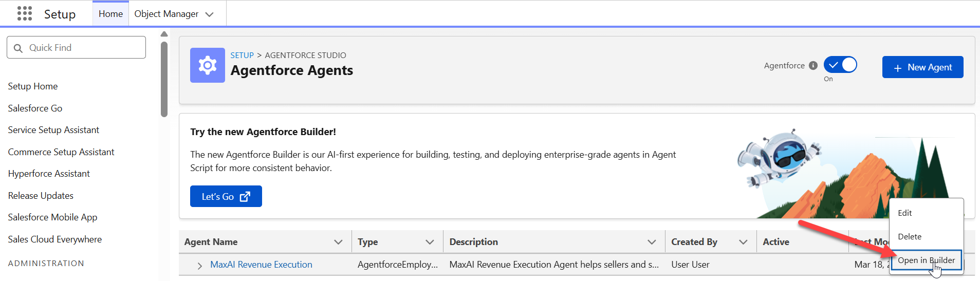This screenshot has height=281, width=980.
Task: Click the New Agent button
Action: [922, 67]
